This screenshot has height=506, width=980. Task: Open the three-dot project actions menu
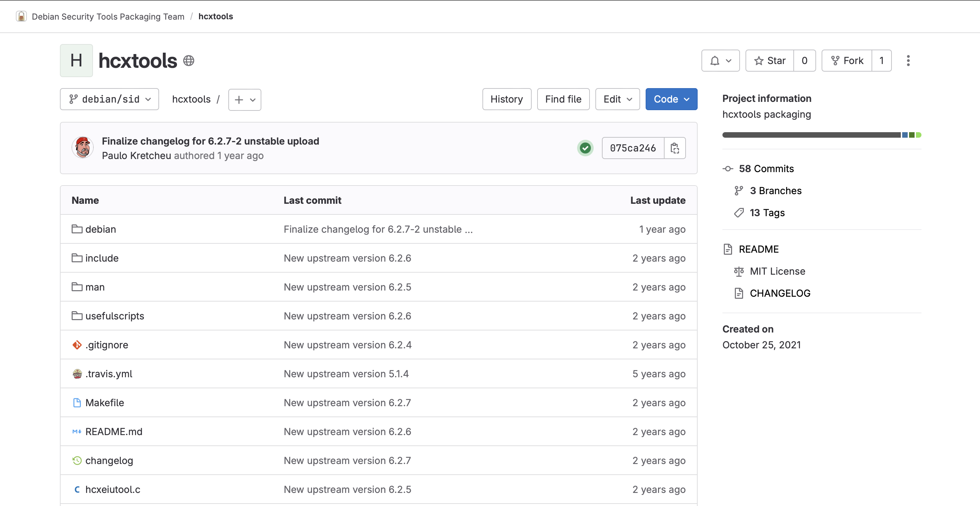tap(908, 61)
